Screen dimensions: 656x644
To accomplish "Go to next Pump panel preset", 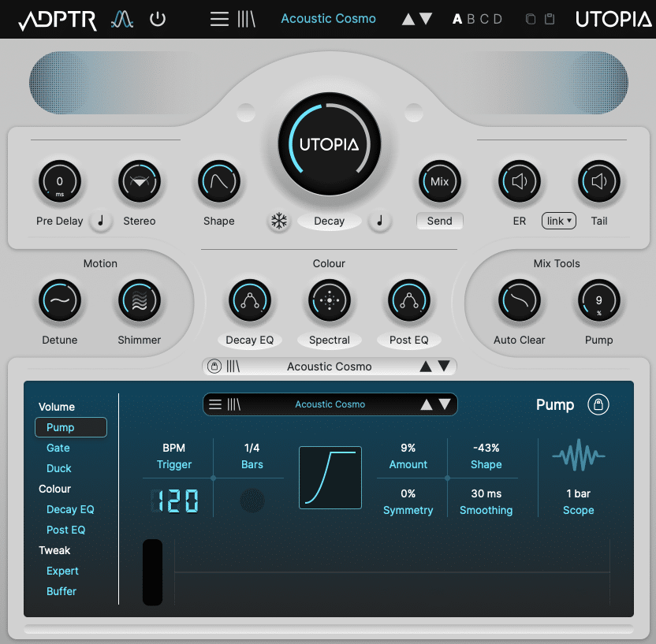I will [445, 404].
